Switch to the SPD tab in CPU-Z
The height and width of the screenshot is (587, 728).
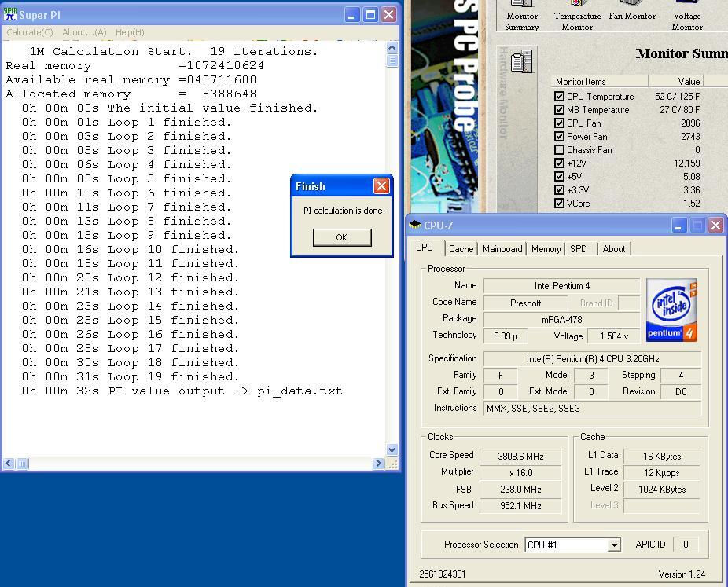pos(579,249)
